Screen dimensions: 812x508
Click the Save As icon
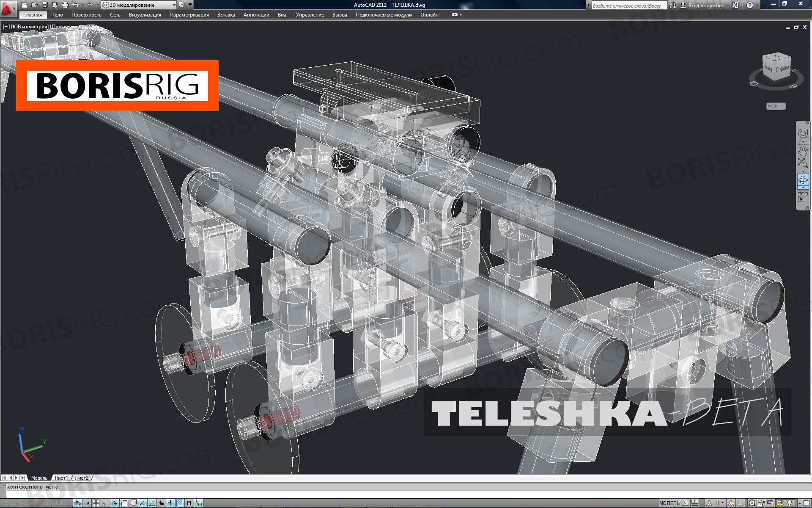click(55, 5)
